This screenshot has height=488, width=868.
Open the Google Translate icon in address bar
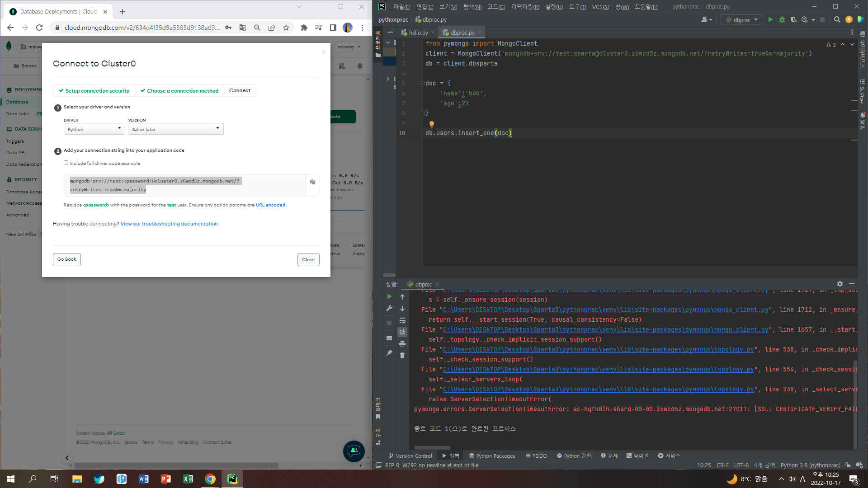tap(243, 28)
